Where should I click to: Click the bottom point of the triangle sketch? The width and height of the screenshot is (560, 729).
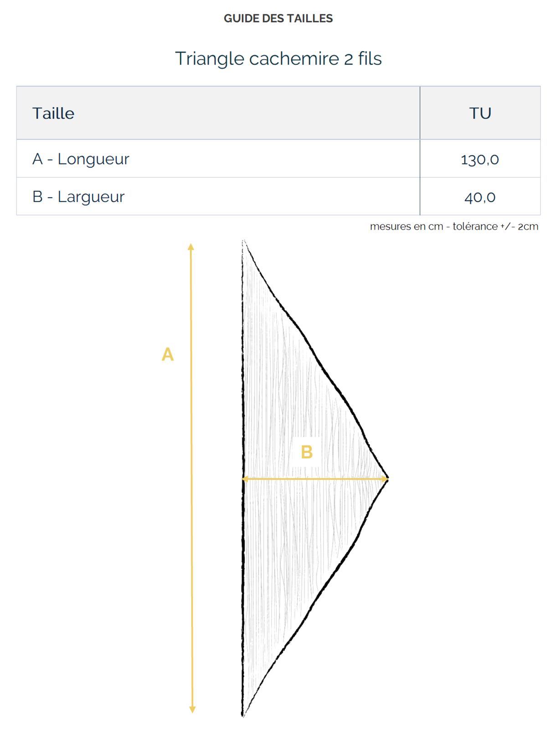click(243, 714)
